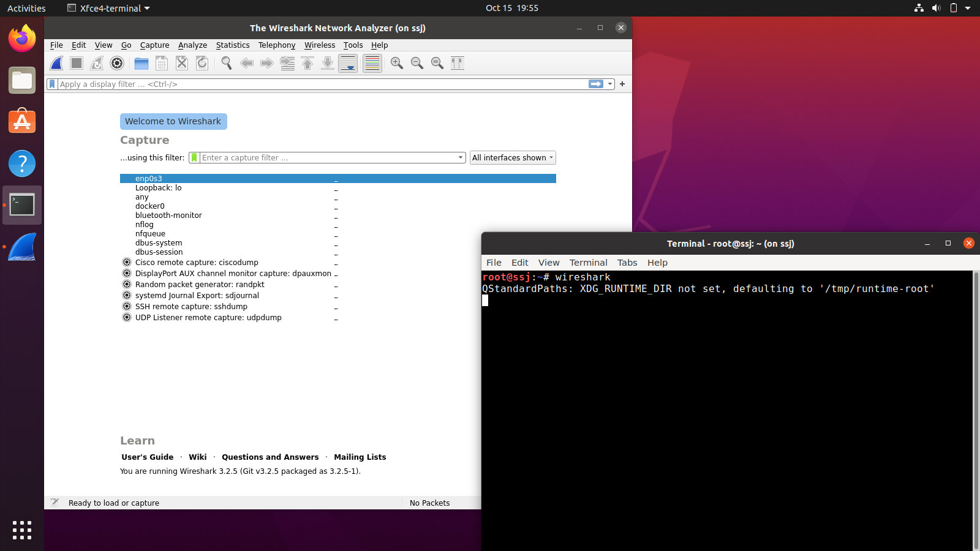Image resolution: width=980 pixels, height=551 pixels.
Task: Reload the capture file toolbar icon
Action: (x=202, y=63)
